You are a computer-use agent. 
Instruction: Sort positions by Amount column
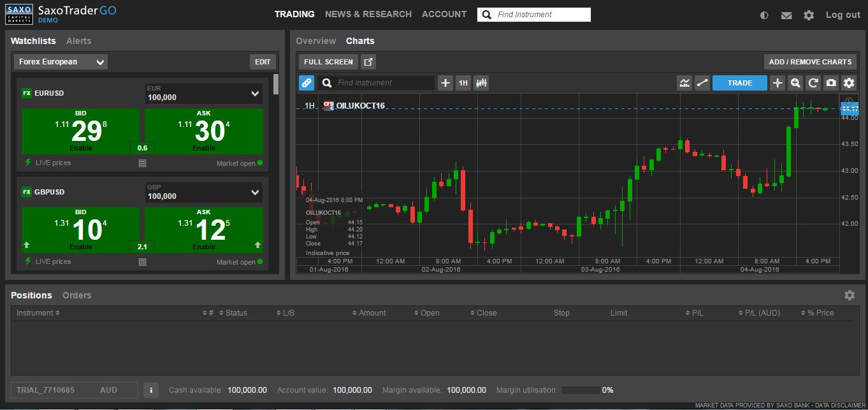pyautogui.click(x=369, y=313)
